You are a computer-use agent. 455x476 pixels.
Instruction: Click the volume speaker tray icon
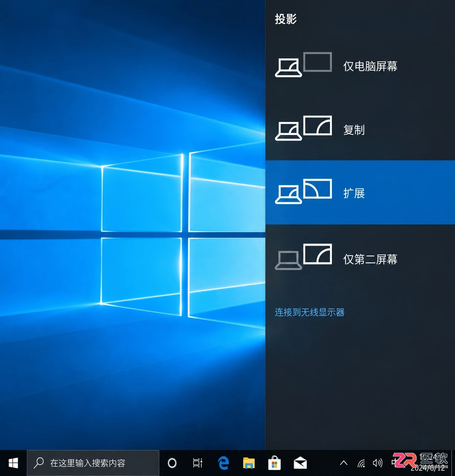[377, 463]
